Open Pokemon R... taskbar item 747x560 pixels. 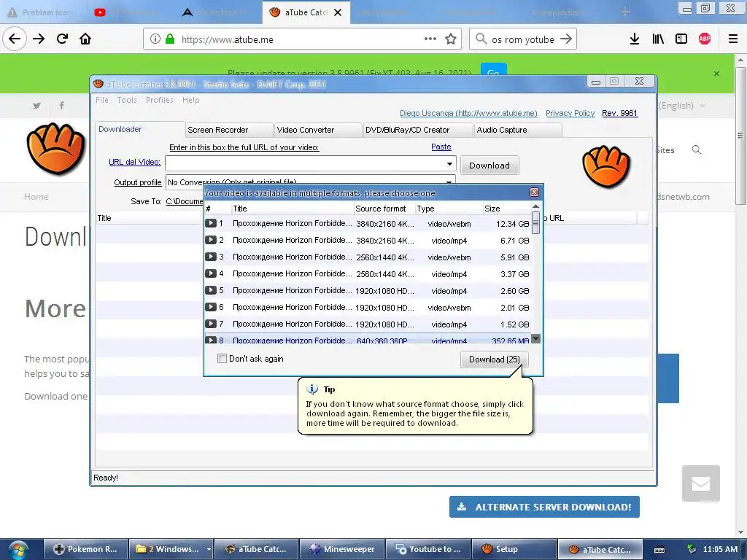87,549
